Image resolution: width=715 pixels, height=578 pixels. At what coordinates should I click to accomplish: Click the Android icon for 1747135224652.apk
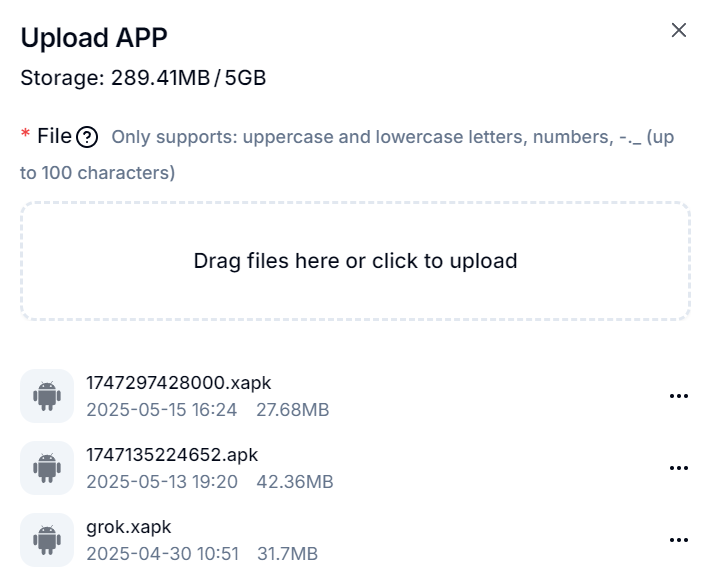click(47, 468)
